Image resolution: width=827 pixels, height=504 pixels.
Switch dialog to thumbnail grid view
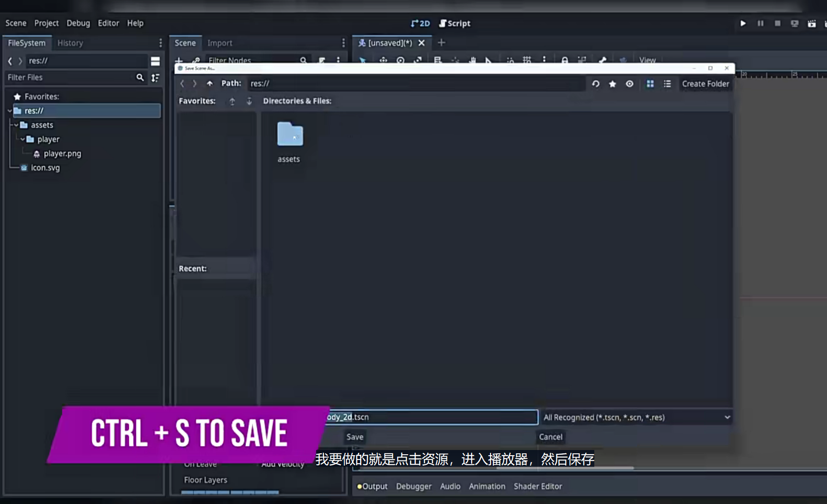coord(650,84)
